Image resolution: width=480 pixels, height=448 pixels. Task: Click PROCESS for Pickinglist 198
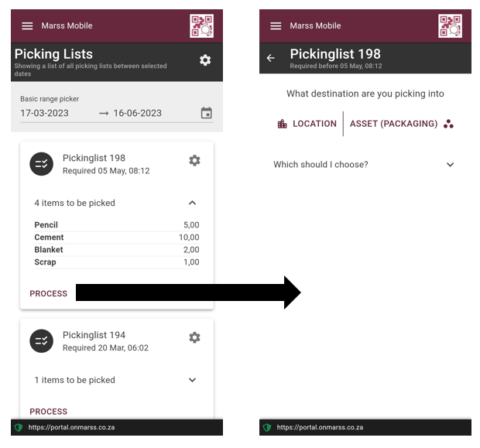(x=48, y=294)
